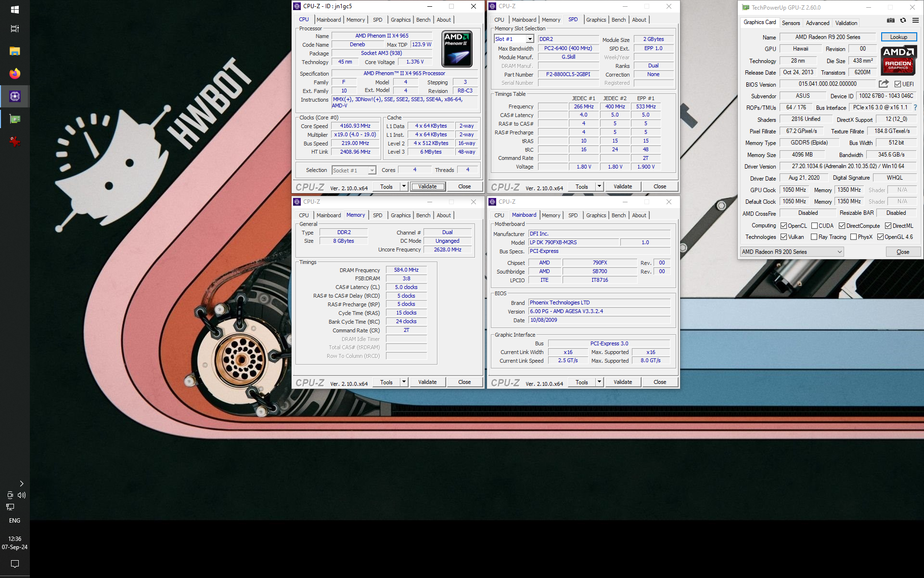Open network status tray icon

click(x=10, y=507)
